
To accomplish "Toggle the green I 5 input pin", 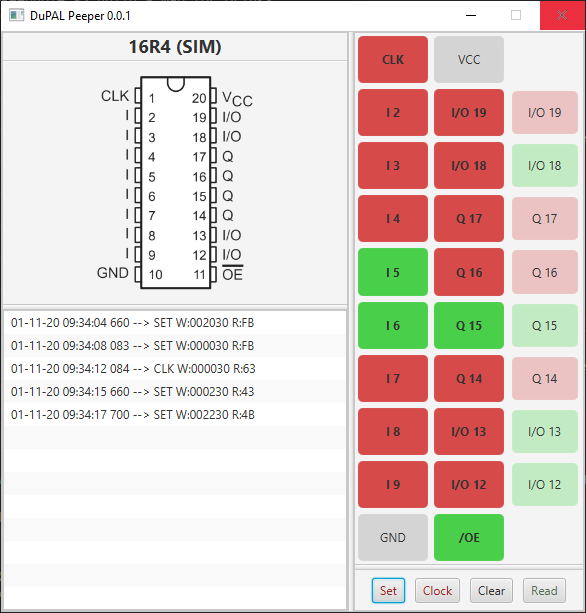I will tap(392, 272).
